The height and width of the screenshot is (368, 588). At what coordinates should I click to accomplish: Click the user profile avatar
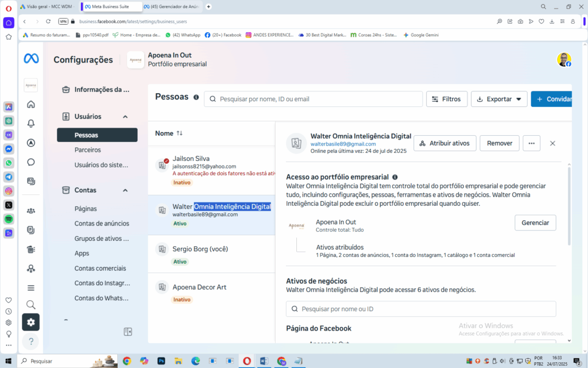tap(564, 59)
